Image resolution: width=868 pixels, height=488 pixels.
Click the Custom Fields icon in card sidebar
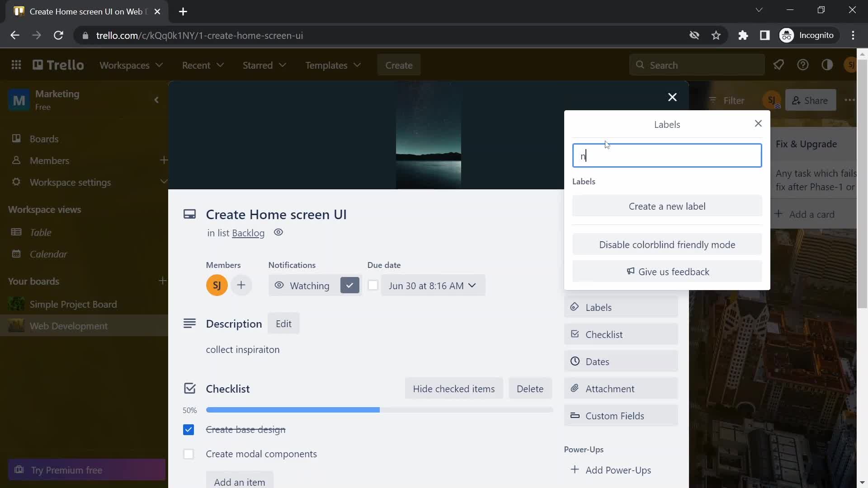574,415
